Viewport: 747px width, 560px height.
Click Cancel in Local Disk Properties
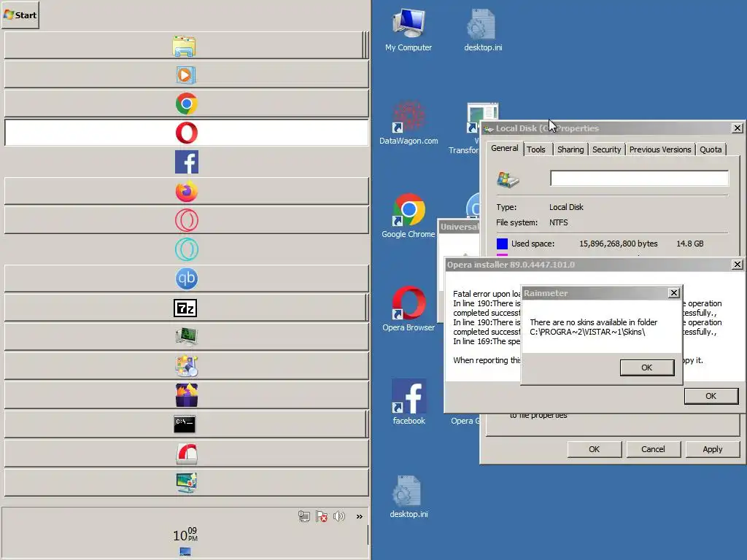653,449
